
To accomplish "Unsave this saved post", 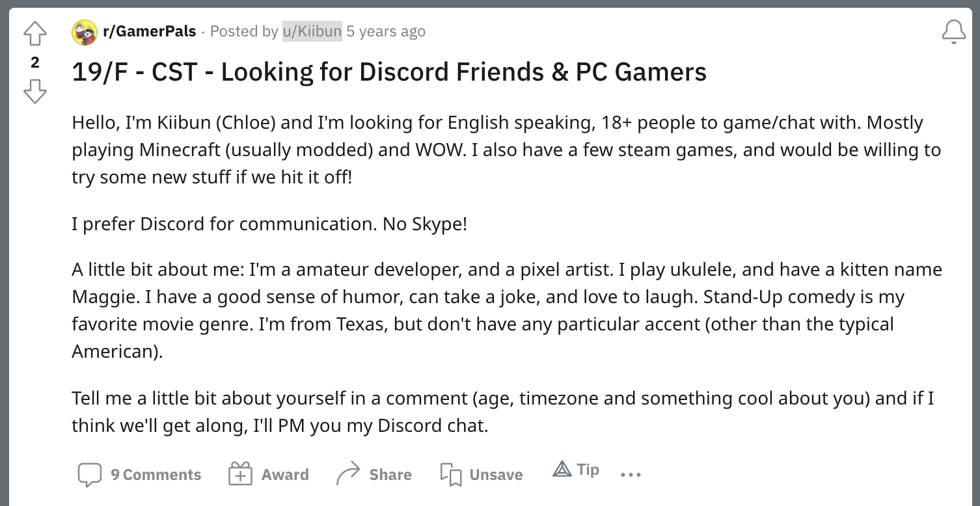I will click(x=496, y=475).
